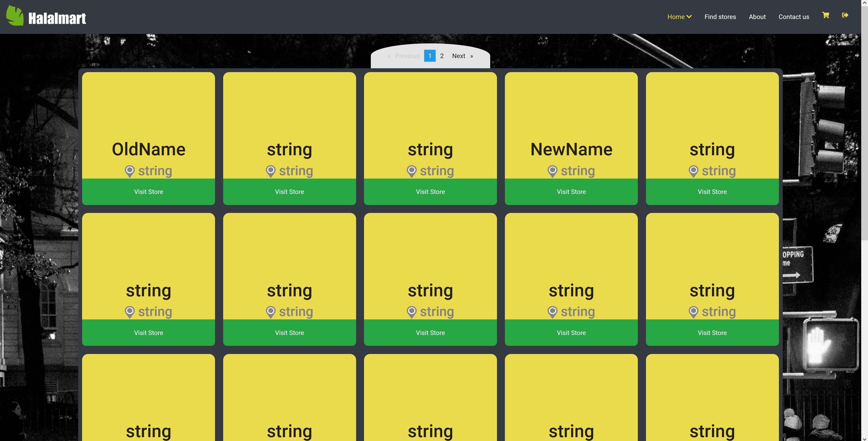
Task: Visit Store for NewName
Action: (x=571, y=192)
